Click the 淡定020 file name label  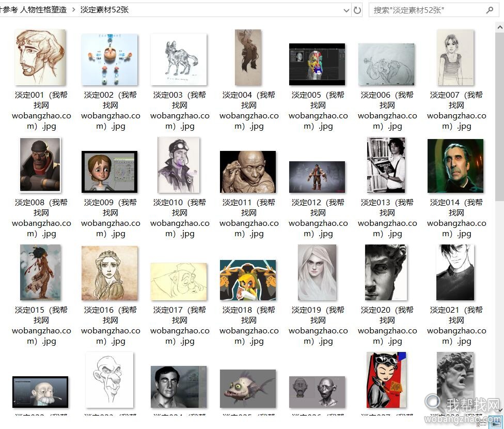point(387,326)
